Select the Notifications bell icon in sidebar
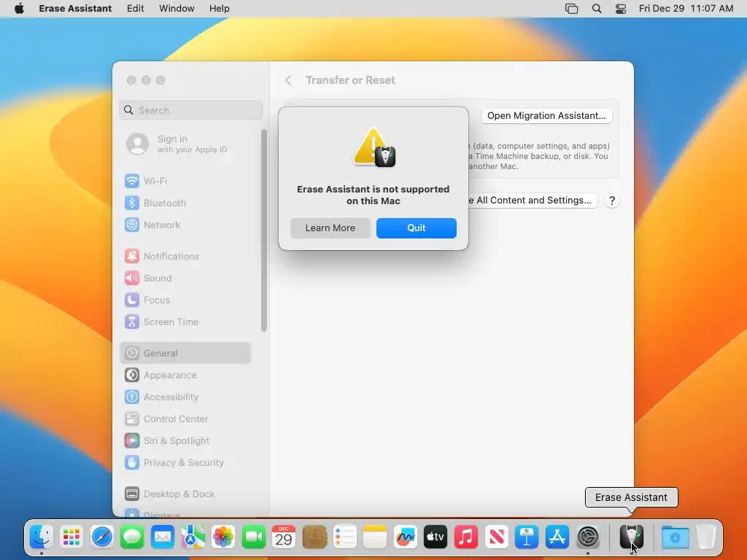Viewport: 747px width, 560px height. 132,256
